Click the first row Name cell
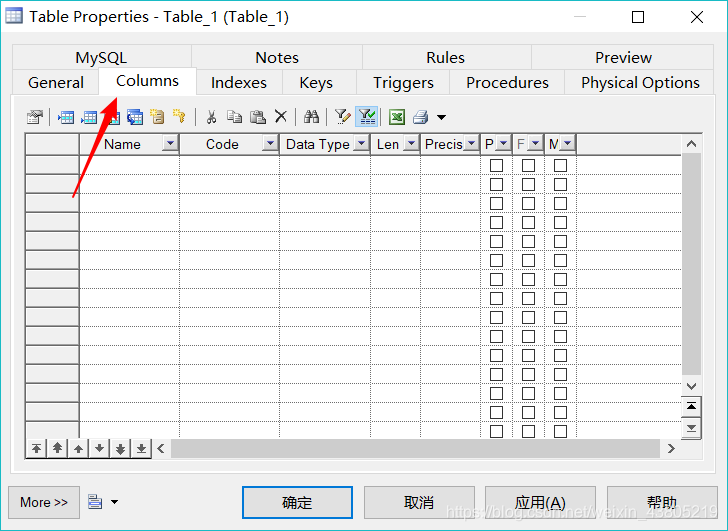Viewport: 728px width, 531px height. (130, 165)
